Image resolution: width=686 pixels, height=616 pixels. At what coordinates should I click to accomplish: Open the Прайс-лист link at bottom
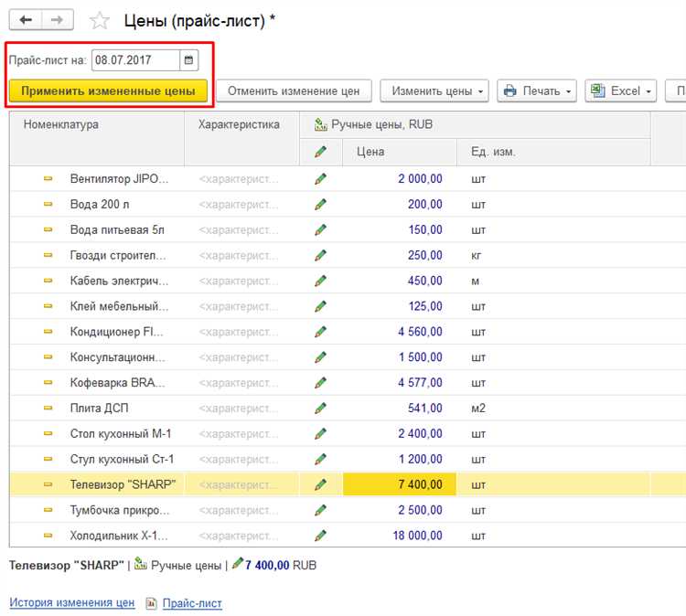tap(192, 603)
